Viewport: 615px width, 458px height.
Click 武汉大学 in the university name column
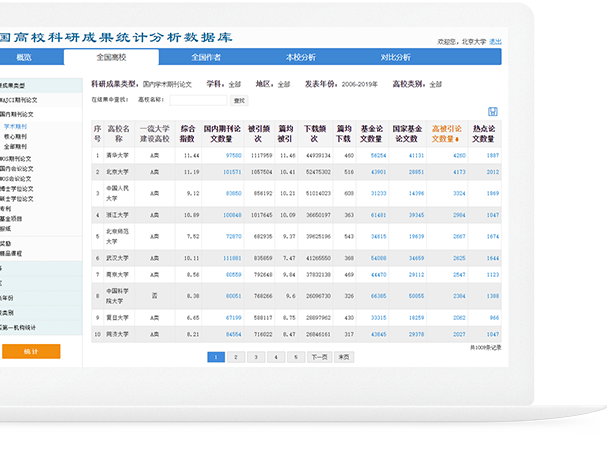(117, 258)
